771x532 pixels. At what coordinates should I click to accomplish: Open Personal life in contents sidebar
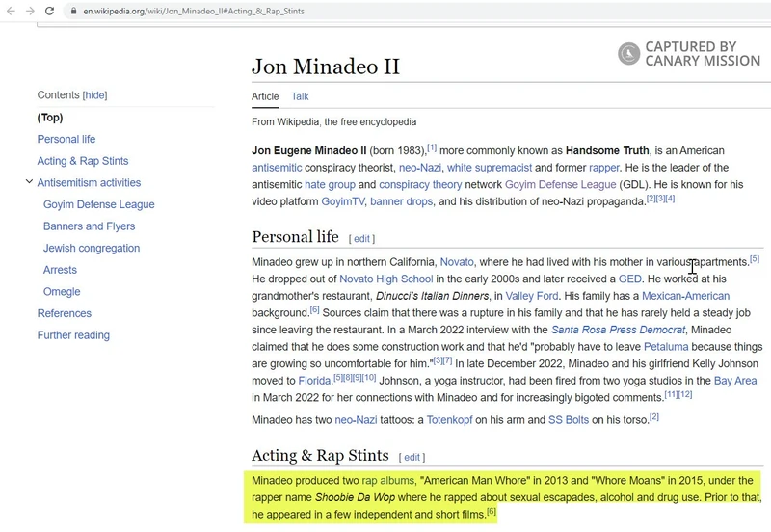pos(66,139)
